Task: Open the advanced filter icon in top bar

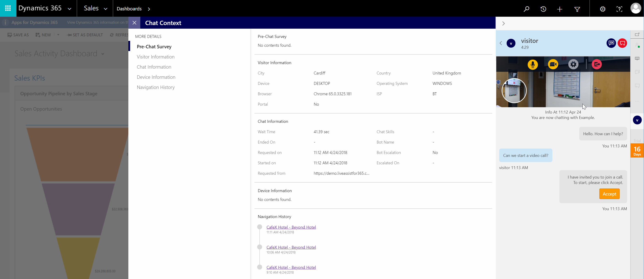Action: point(577,9)
